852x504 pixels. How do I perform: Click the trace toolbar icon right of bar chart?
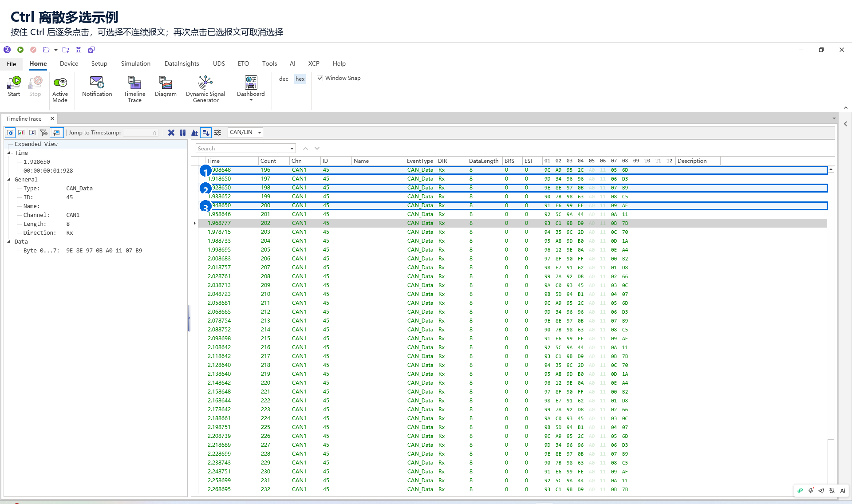click(32, 133)
